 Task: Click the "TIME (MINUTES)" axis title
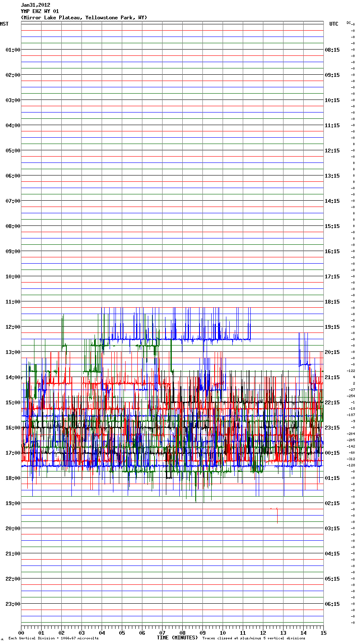pos(177,638)
